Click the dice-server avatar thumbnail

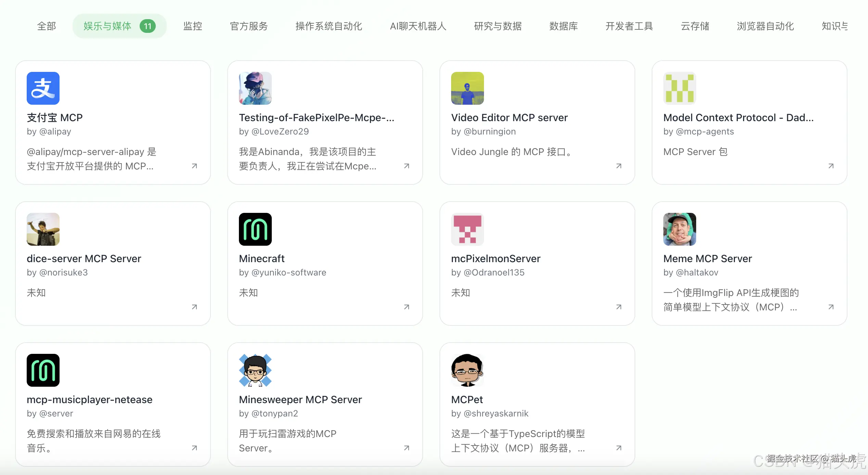point(43,229)
